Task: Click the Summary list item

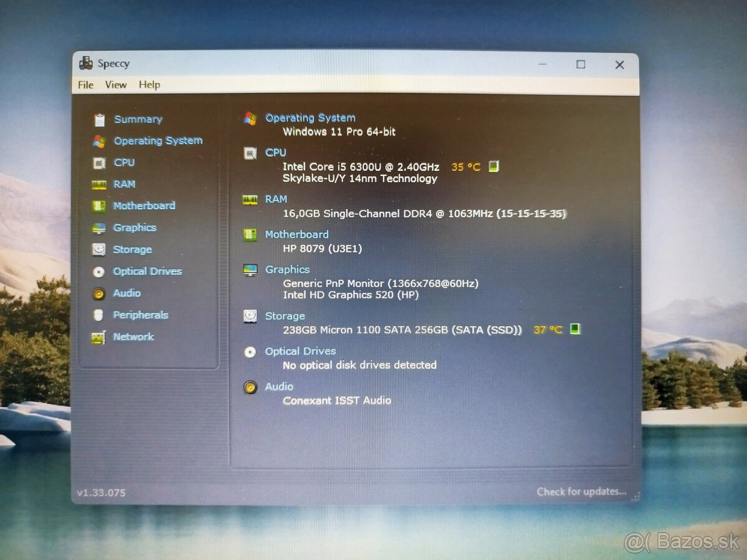Action: [x=138, y=119]
